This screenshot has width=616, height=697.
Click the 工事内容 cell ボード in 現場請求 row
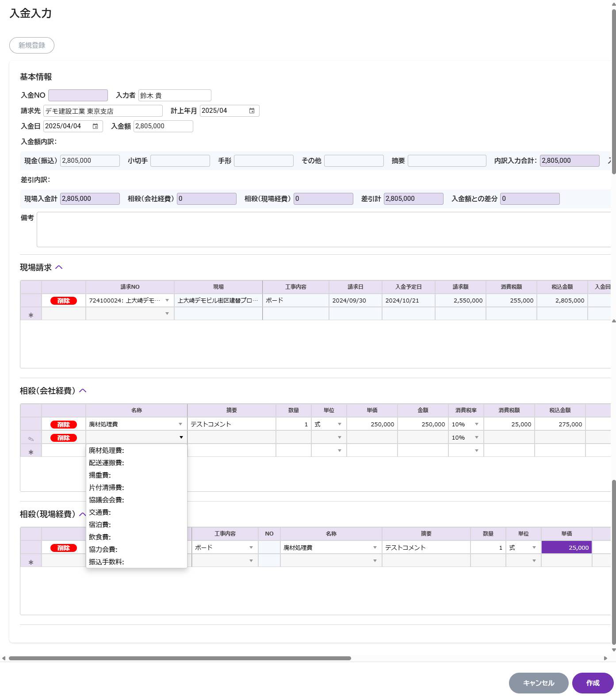296,300
